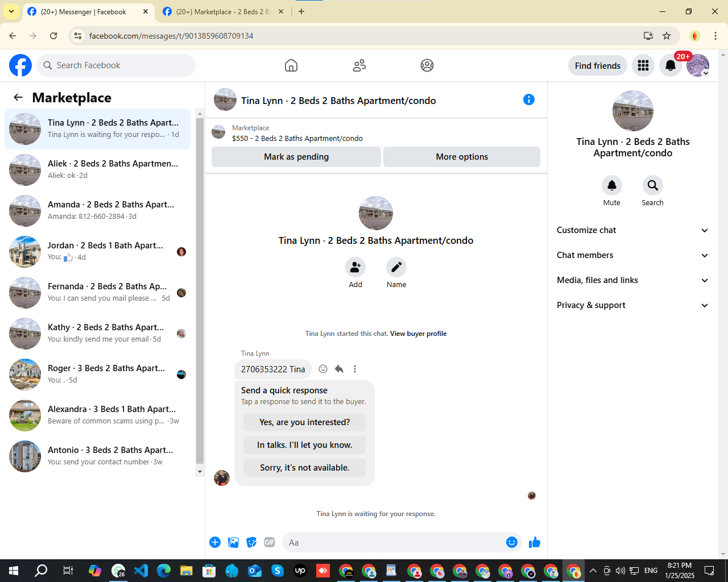
Task: Click More options button
Action: tap(462, 157)
